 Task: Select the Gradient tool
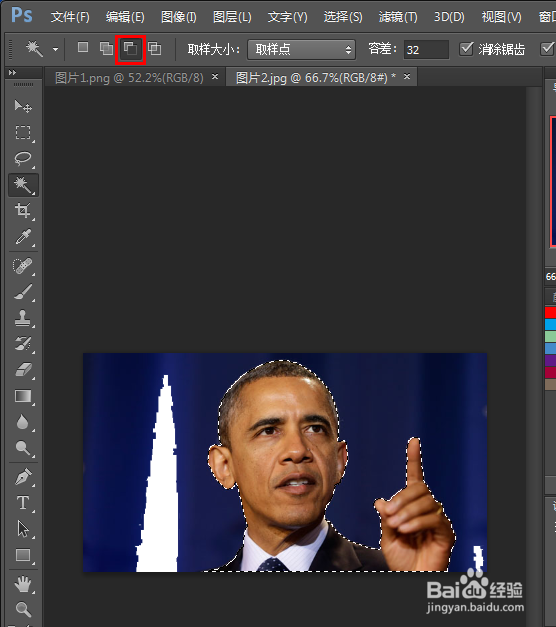(23, 396)
